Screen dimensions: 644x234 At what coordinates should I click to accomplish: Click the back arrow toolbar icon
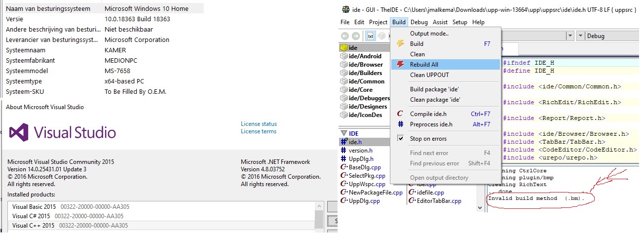pos(344,36)
